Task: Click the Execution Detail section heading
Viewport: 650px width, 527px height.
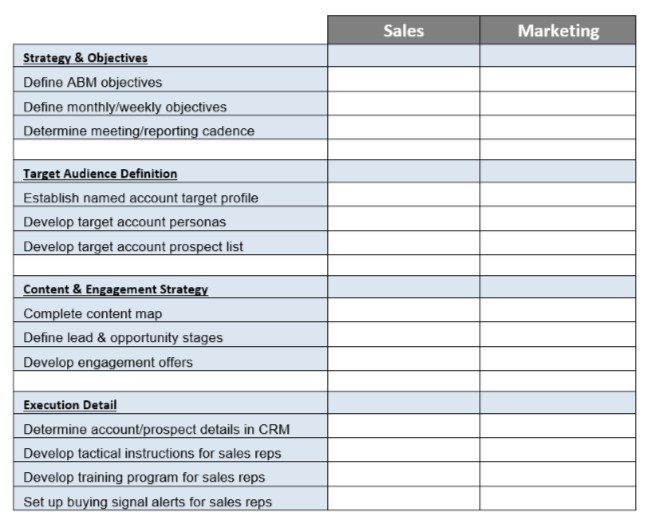Action: pos(69,405)
